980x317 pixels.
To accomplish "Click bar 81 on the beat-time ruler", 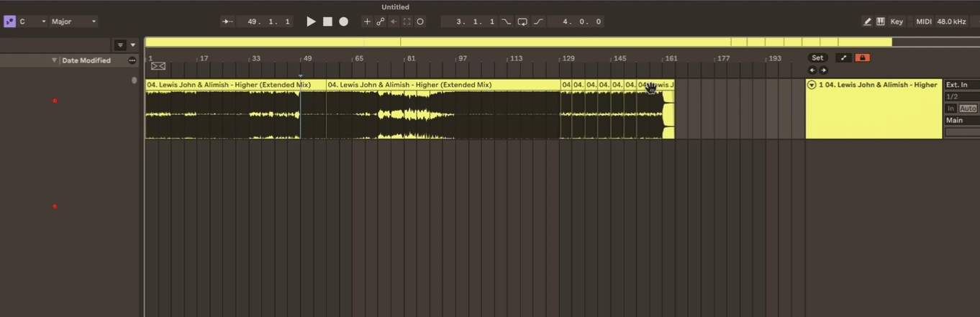I will tap(411, 58).
